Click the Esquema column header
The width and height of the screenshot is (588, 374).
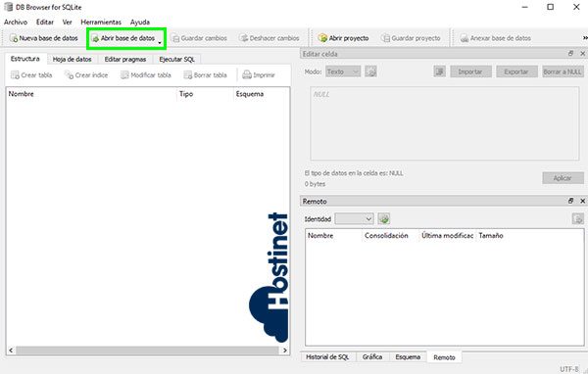pos(262,94)
